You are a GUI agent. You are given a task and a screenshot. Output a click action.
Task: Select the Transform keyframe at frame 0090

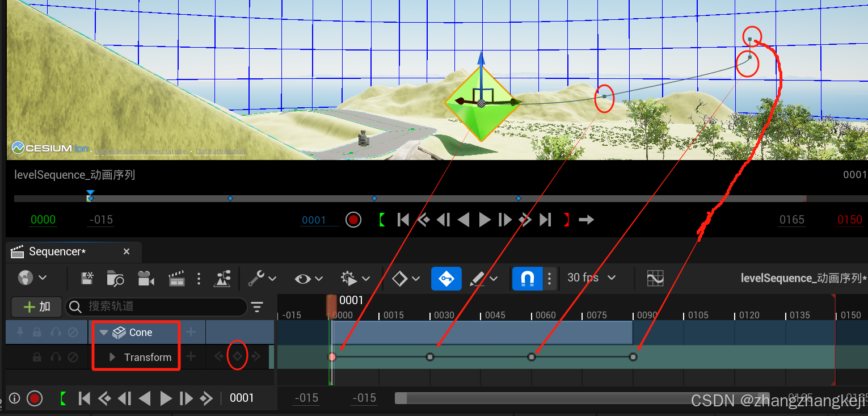coord(633,357)
